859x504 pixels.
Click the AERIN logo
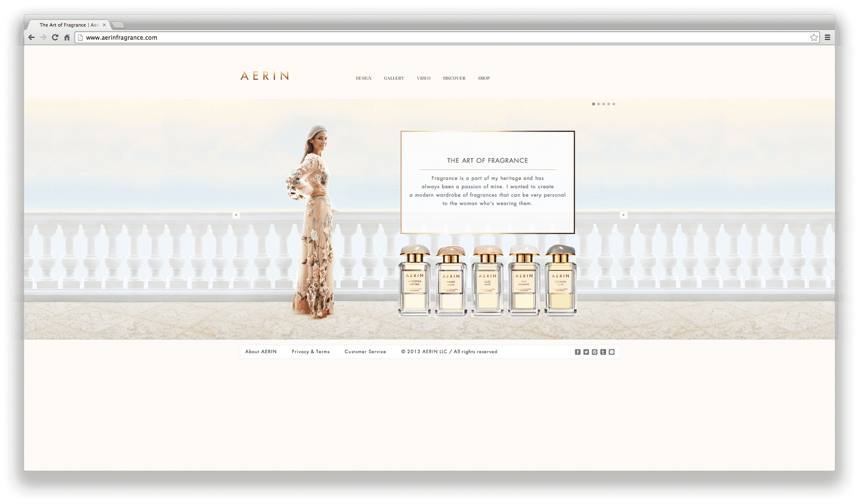(x=265, y=76)
